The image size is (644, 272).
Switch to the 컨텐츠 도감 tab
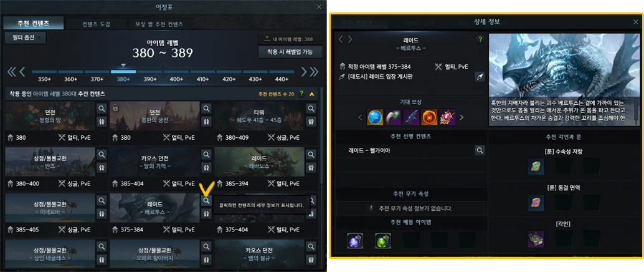[x=97, y=24]
